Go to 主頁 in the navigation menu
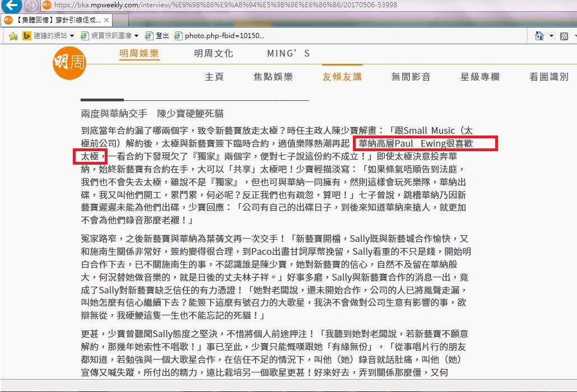This screenshot has height=392, width=577. (x=214, y=77)
